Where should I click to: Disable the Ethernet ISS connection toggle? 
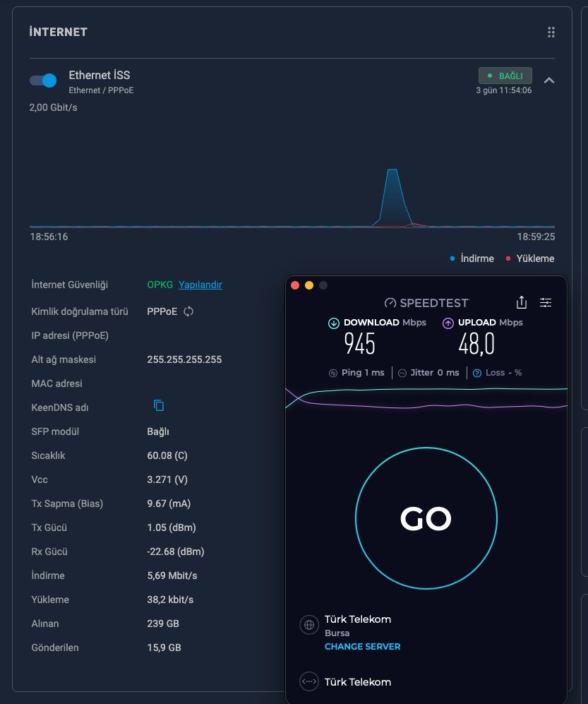tap(43, 80)
